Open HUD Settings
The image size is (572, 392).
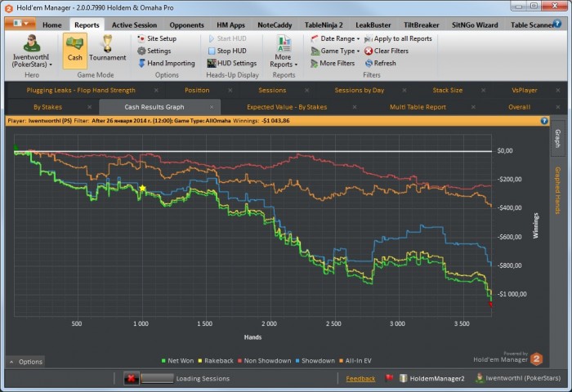[232, 63]
